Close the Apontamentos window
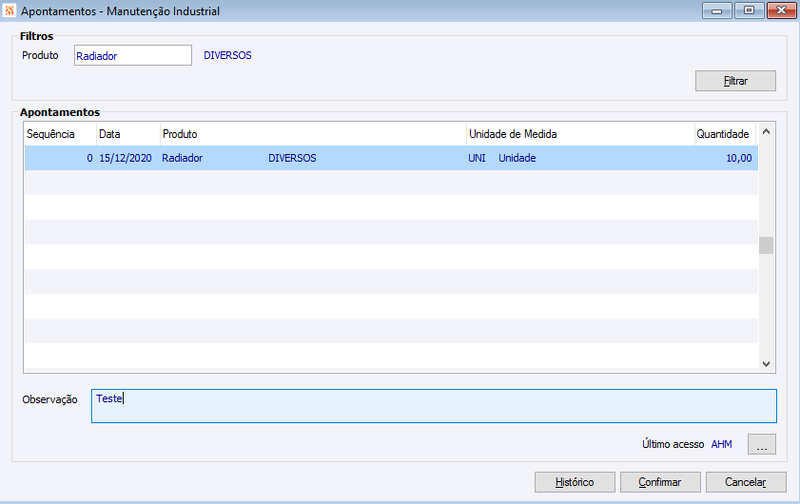Screen dimensions: 800x504 coord(781,10)
